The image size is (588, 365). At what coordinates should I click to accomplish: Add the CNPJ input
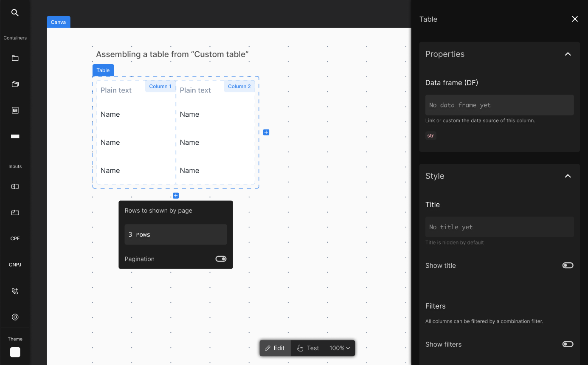coord(15,265)
